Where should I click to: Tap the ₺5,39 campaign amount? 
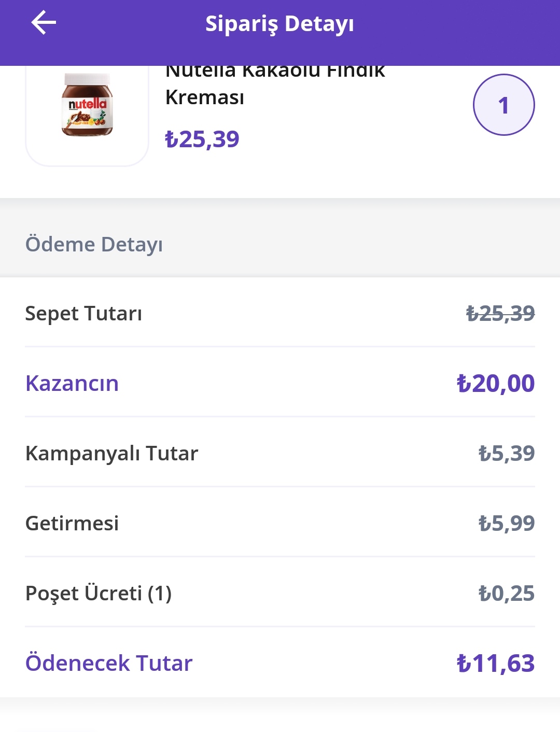click(x=507, y=454)
